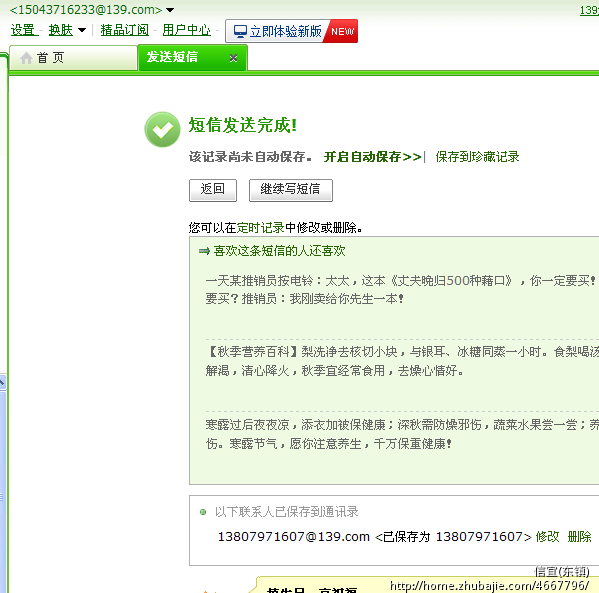Open the 换肤 skin dropdown arrow
The height and width of the screenshot is (593, 599).
coord(82,30)
